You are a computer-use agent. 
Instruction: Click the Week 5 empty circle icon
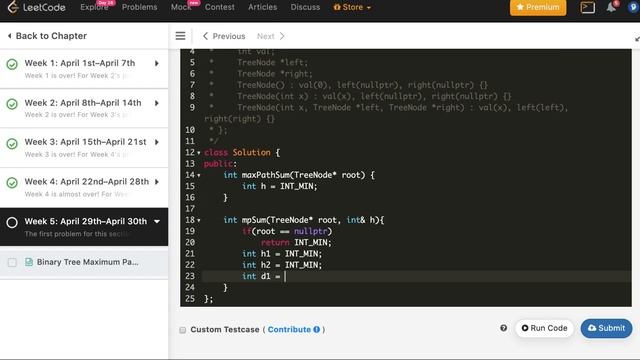click(x=12, y=222)
